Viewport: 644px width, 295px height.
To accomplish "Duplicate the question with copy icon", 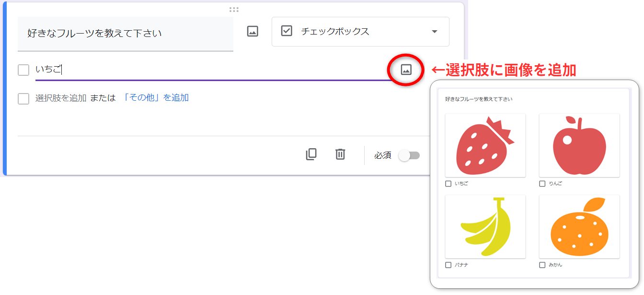I will click(x=311, y=154).
